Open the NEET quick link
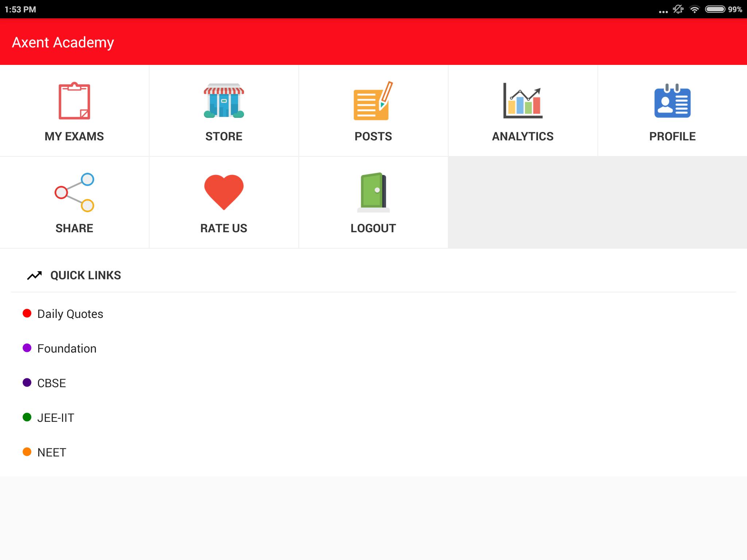This screenshot has width=747, height=560. pos(52,452)
